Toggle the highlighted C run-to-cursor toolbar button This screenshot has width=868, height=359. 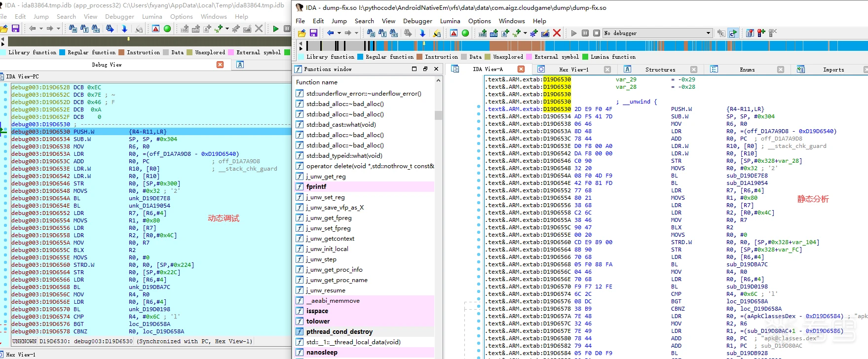tap(733, 33)
